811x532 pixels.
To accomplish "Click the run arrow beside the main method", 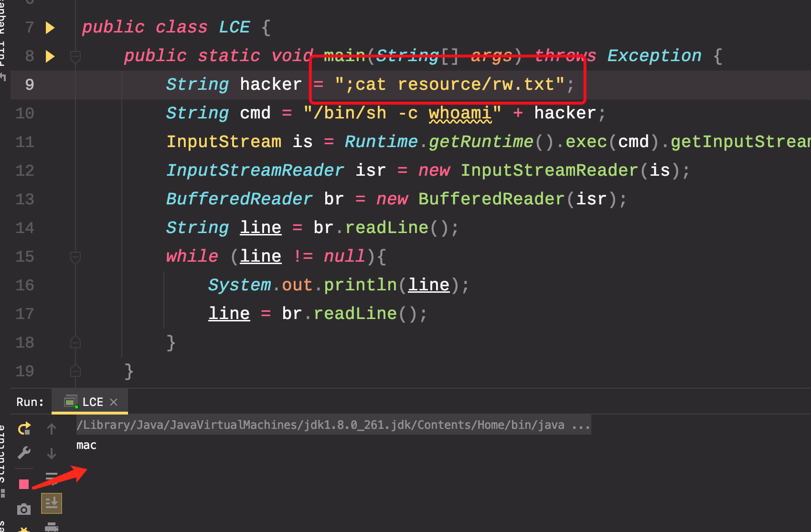I will (50, 56).
